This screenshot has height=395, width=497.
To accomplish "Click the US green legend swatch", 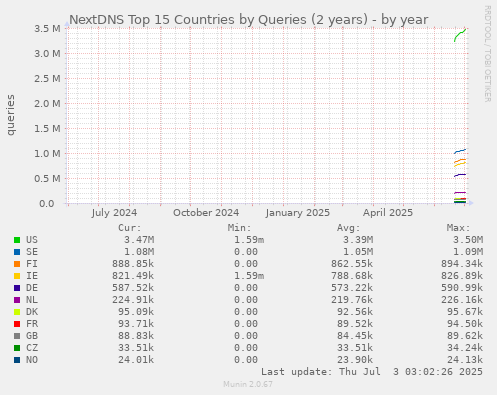I will (17, 240).
